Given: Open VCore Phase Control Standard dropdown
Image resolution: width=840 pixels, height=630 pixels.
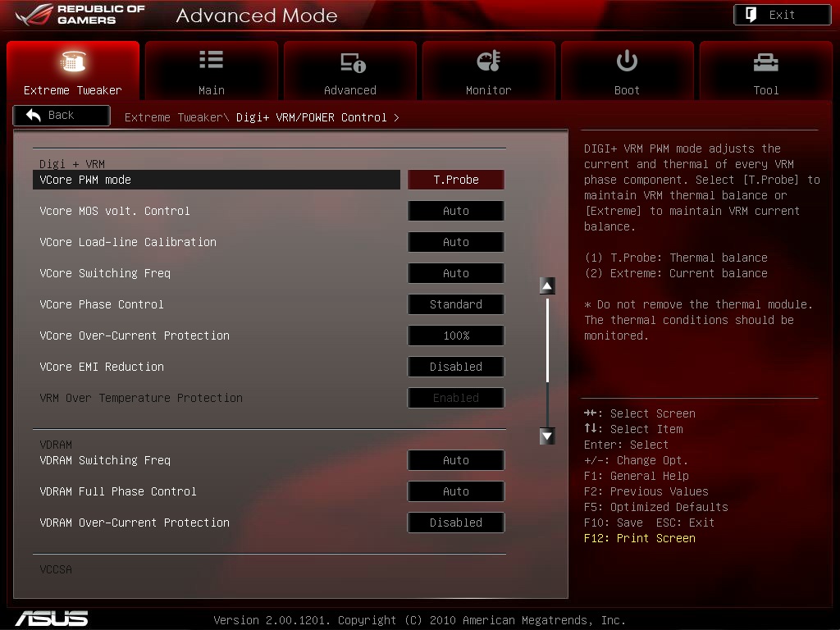Looking at the screenshot, I should coord(456,304).
